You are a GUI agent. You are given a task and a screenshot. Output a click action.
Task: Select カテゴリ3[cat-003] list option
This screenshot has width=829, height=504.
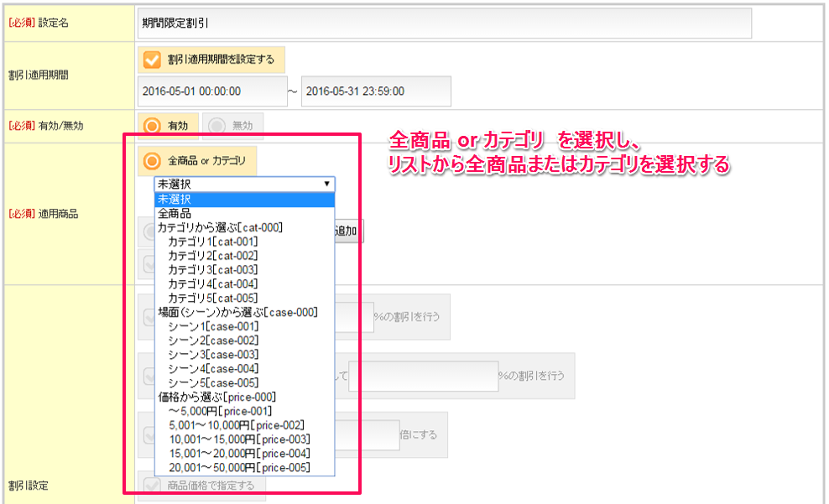click(212, 269)
